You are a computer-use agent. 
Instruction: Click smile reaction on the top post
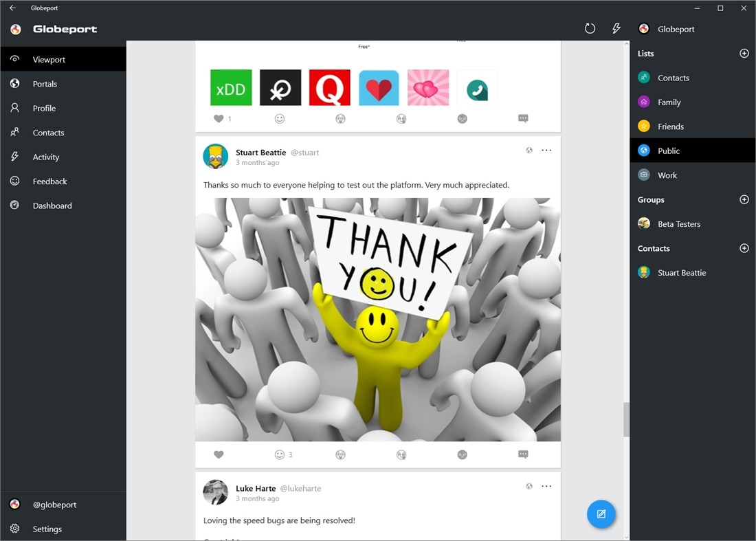tap(280, 118)
